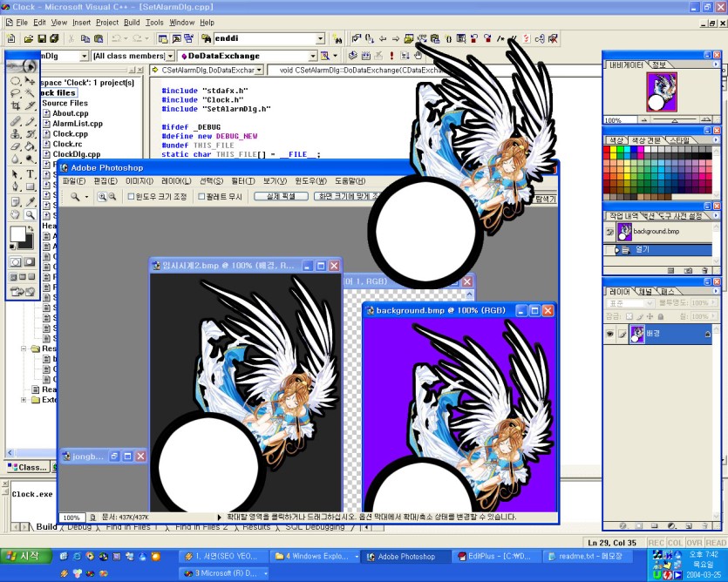Select the Dodge tool
Image resolution: width=728 pixels, height=582 pixels.
(x=31, y=159)
